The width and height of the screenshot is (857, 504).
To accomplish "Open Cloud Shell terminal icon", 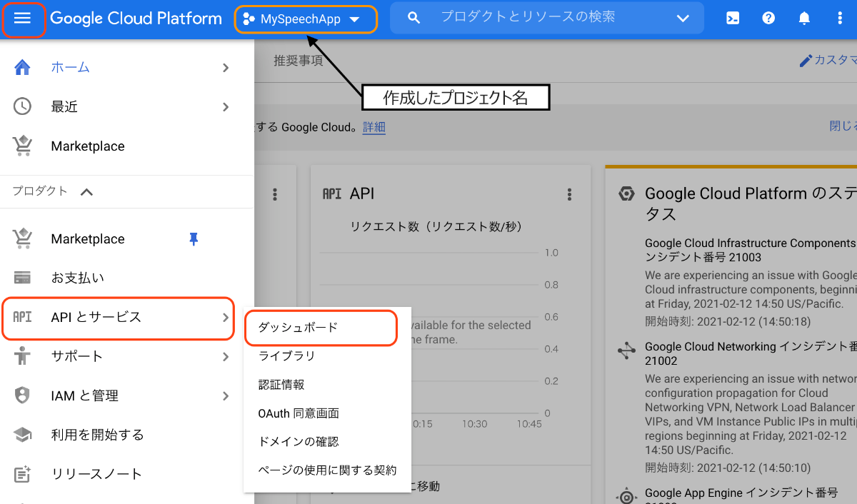I will [733, 19].
